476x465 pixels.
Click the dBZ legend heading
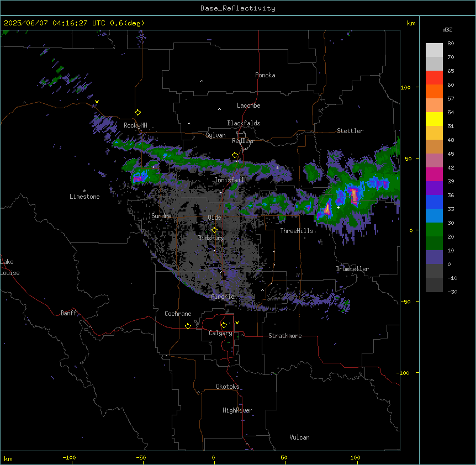coord(447,30)
